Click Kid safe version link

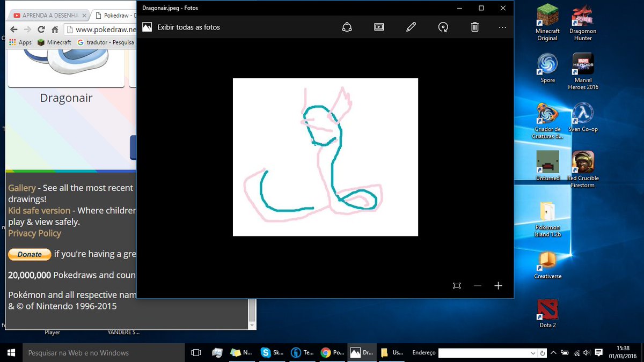click(x=39, y=211)
